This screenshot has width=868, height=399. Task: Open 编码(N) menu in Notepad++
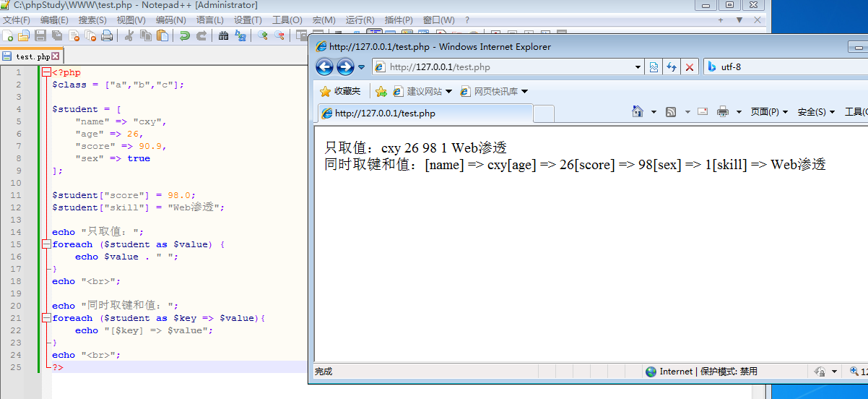click(170, 20)
